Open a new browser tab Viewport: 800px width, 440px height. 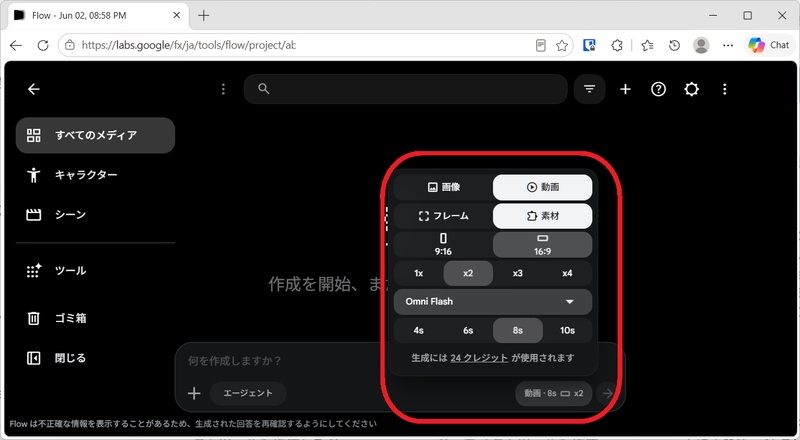204,15
